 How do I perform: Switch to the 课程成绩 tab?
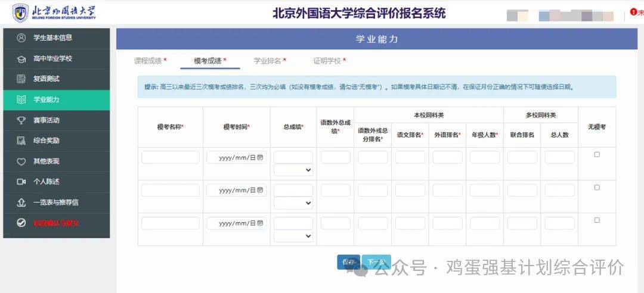150,61
